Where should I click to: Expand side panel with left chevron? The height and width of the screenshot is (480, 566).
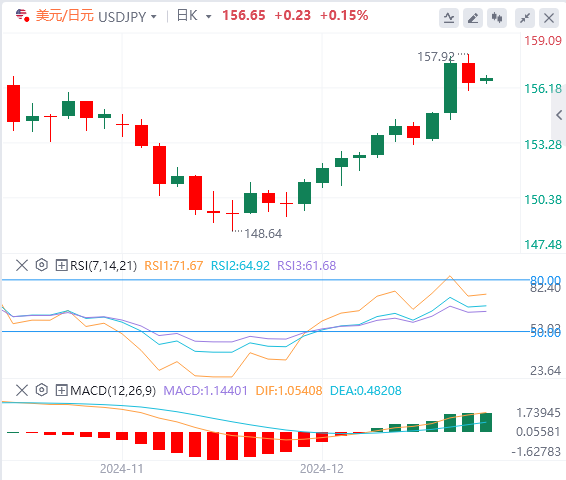559,115
